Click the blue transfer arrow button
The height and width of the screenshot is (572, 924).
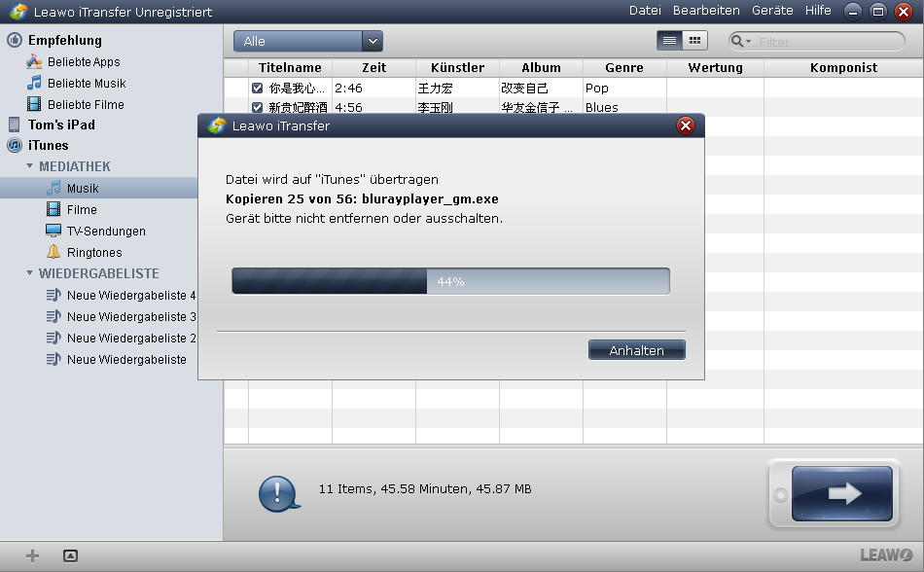pos(841,493)
